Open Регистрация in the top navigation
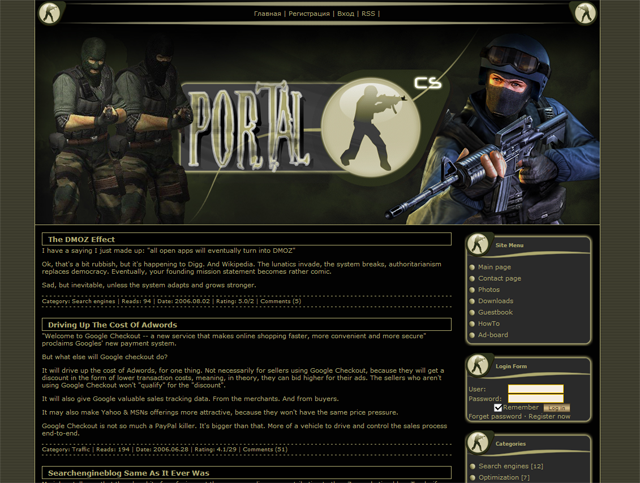 (309, 13)
